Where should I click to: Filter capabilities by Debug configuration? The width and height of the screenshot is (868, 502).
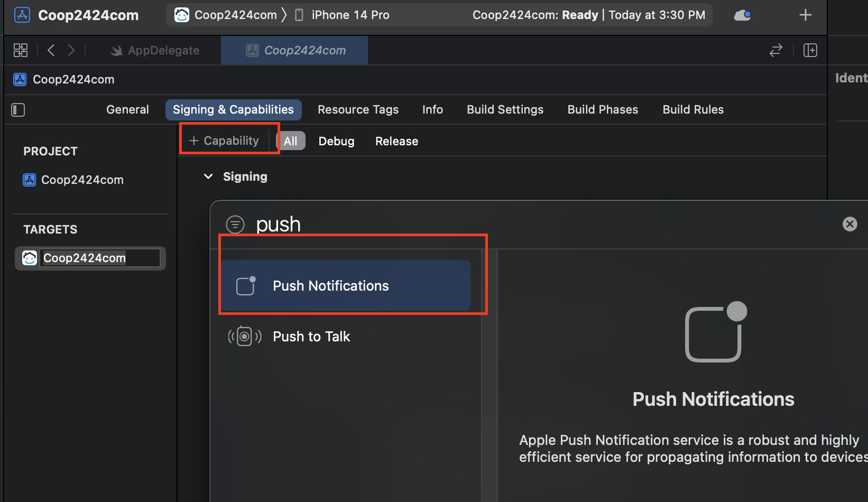pos(336,141)
